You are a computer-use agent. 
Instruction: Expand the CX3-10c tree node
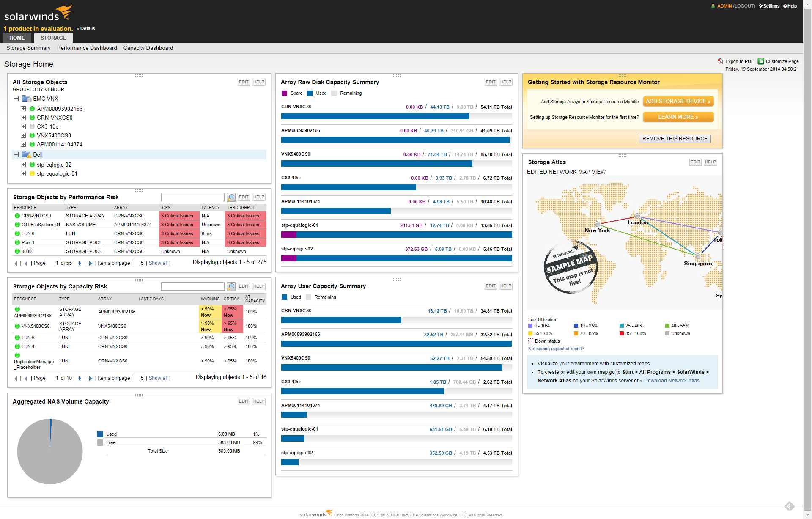(23, 126)
